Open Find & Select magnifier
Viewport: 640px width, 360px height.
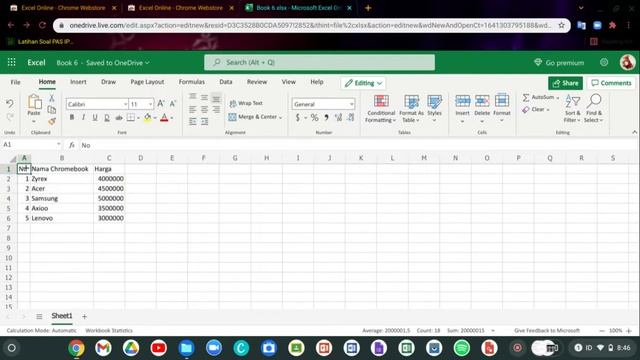pos(594,109)
